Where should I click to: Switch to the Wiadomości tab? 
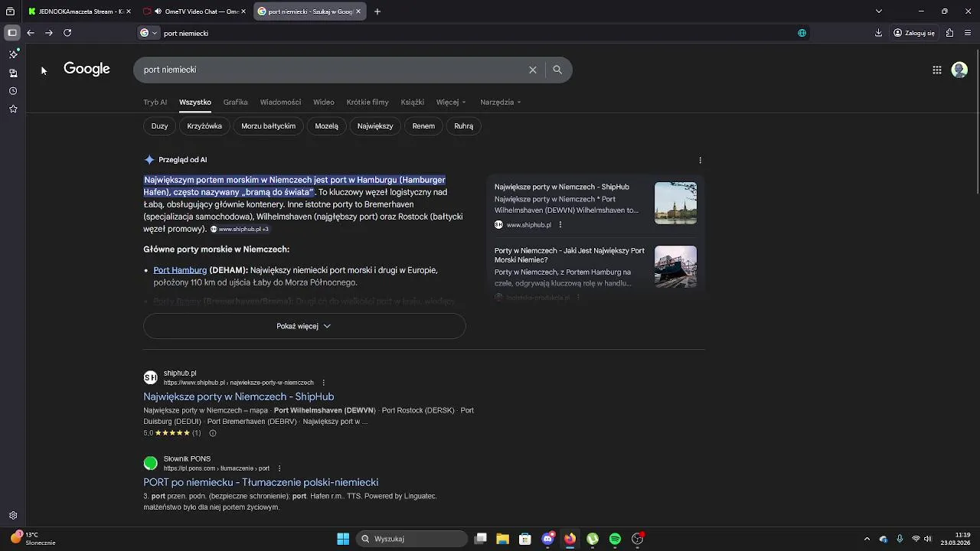[280, 102]
